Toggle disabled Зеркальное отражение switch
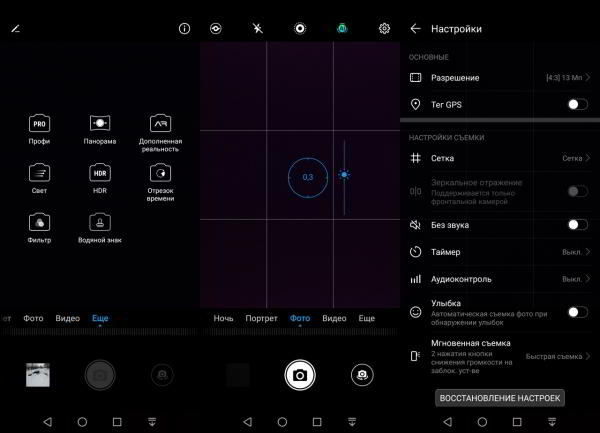 click(577, 191)
